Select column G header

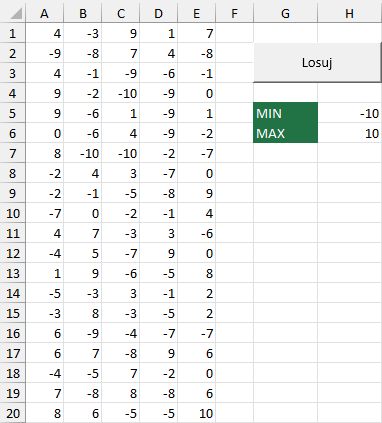click(286, 13)
